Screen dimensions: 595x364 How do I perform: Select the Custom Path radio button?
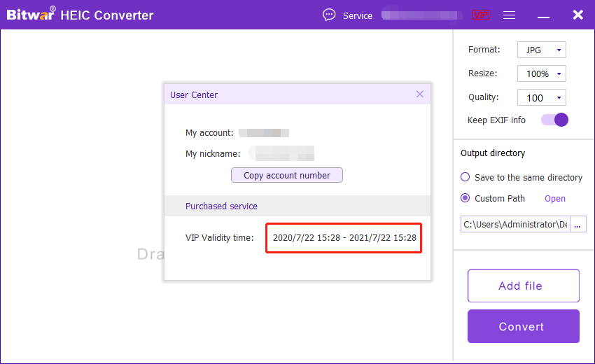point(465,198)
